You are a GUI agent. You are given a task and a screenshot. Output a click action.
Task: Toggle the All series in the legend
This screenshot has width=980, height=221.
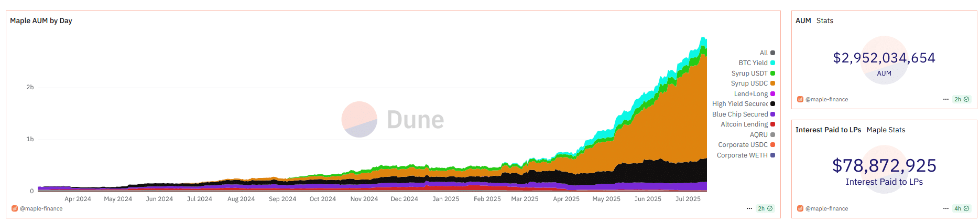[x=767, y=52]
